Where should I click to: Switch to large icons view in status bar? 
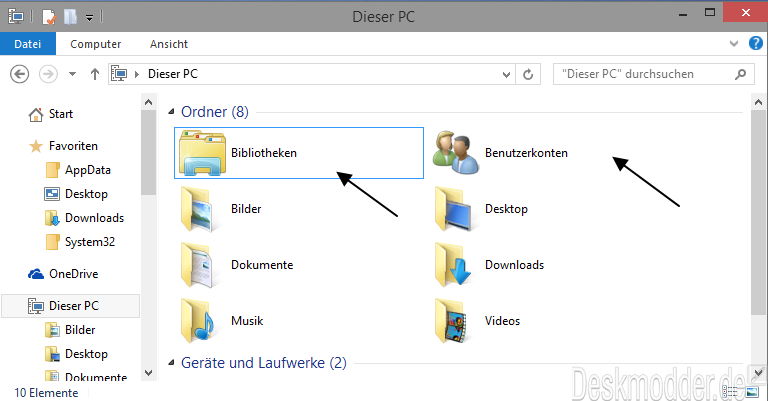pyautogui.click(x=752, y=392)
